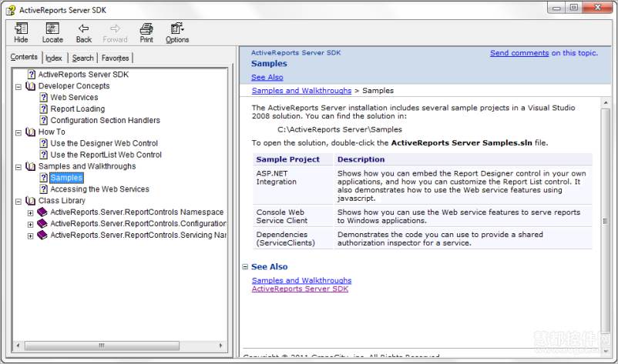Switch to the Index tab
This screenshot has height=364, width=618.
tap(54, 58)
